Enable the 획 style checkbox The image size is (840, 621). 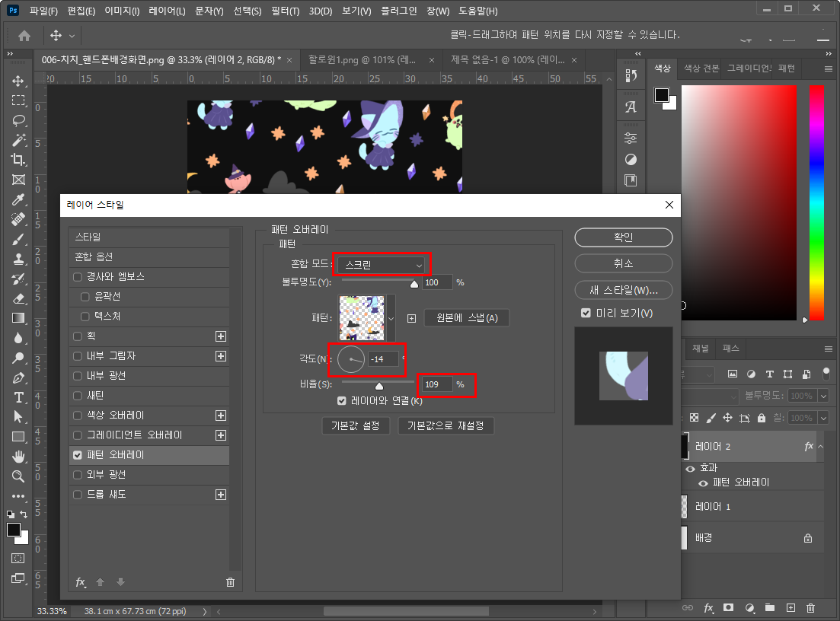[x=78, y=336]
